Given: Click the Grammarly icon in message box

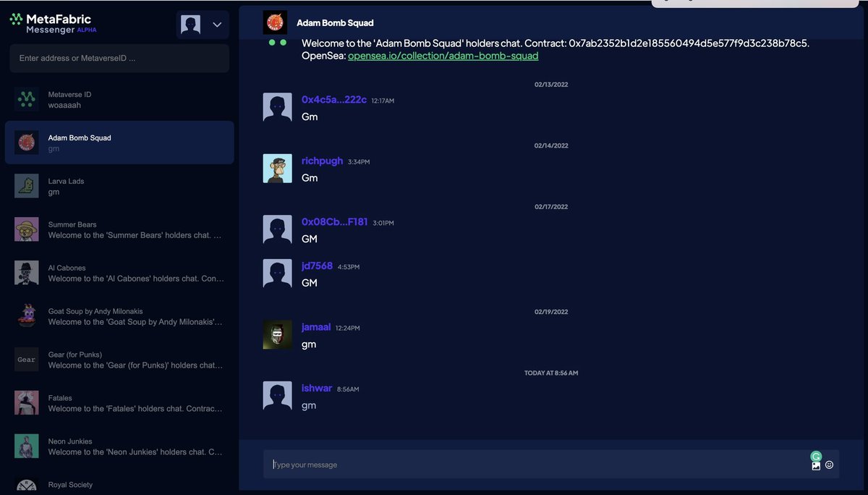Looking at the screenshot, I should pos(816,456).
